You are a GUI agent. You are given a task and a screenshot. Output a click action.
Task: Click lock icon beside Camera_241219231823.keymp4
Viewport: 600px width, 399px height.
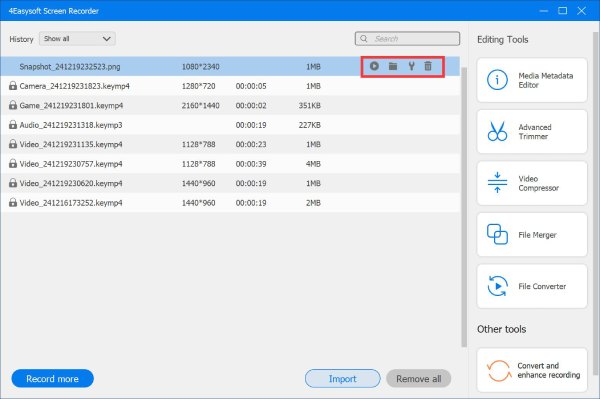[13, 86]
